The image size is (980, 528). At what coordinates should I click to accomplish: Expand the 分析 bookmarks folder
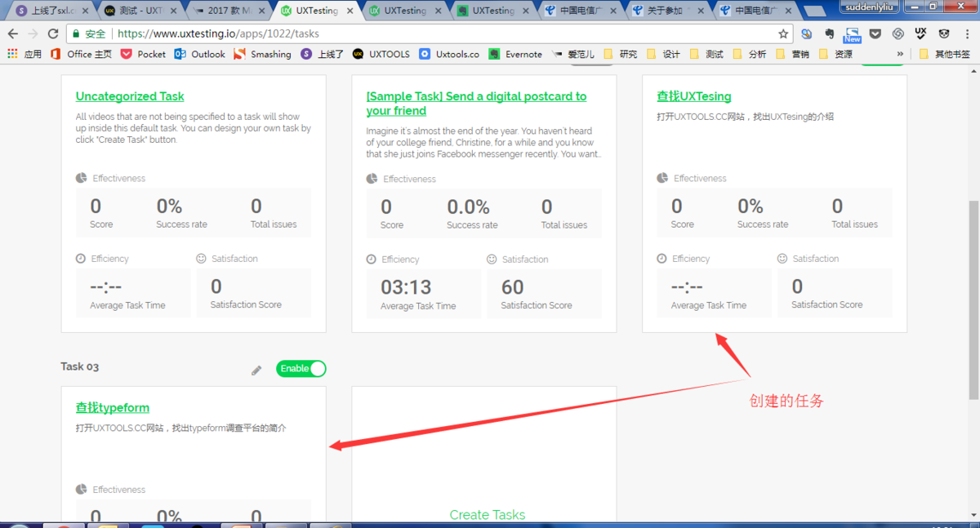(750, 54)
